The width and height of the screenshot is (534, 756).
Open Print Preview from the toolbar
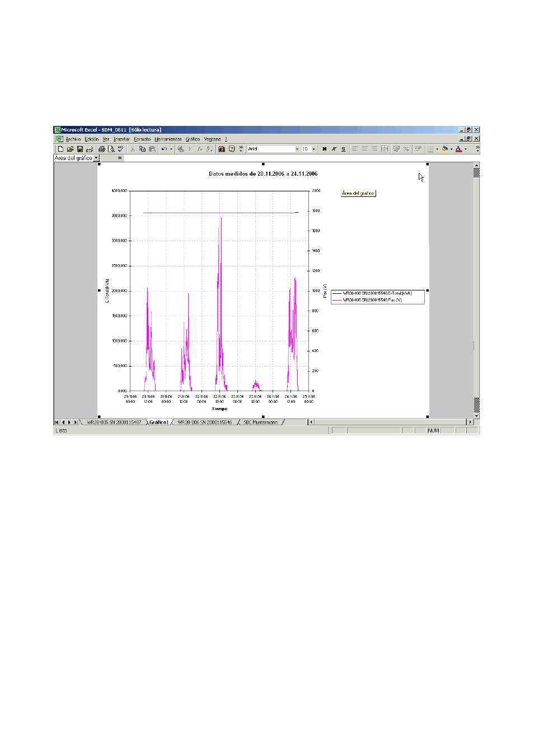111,149
